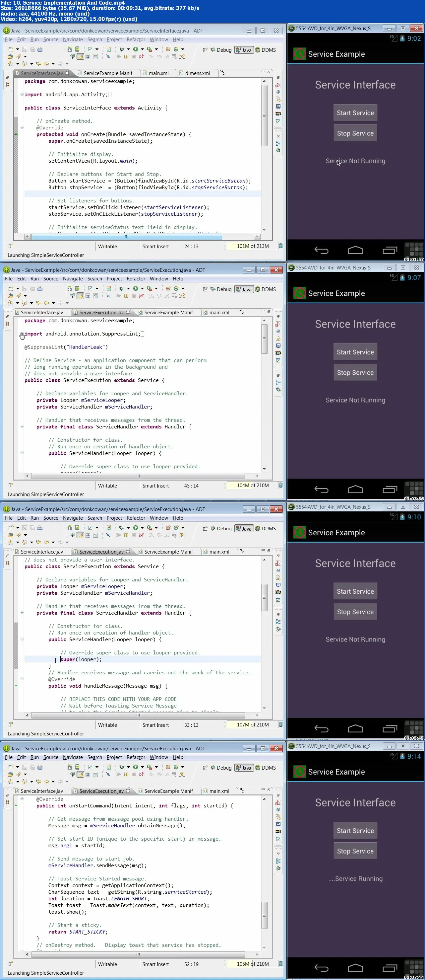425x980 pixels.
Task: Open the Project menu in the 9:10 frame ADT window
Action: coord(114,518)
